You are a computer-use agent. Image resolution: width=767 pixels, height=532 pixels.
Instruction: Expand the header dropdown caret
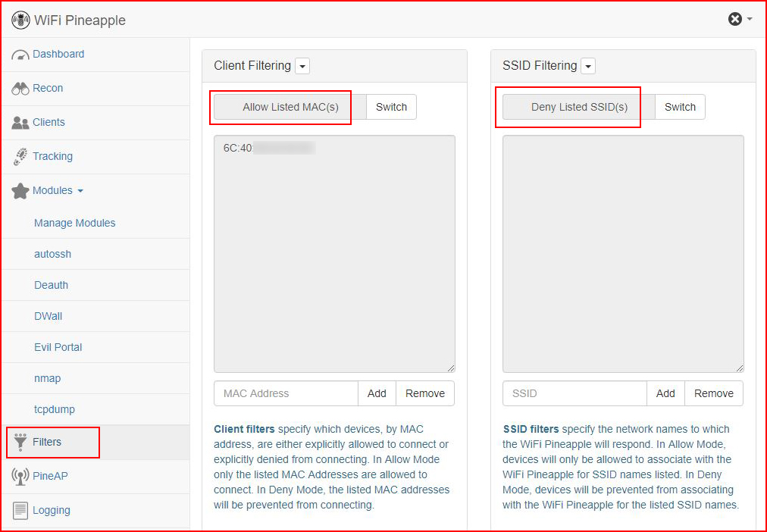click(750, 20)
